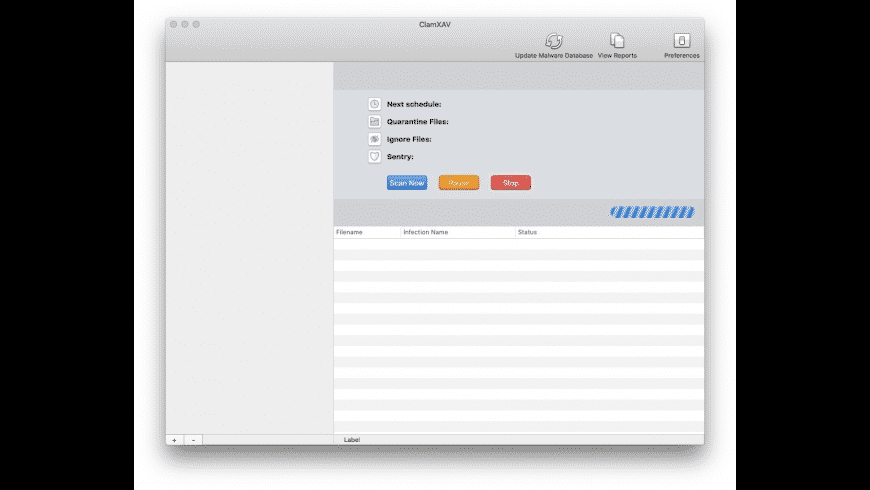The width and height of the screenshot is (870, 490).
Task: Click the striped scan progress bar
Action: pyautogui.click(x=652, y=212)
